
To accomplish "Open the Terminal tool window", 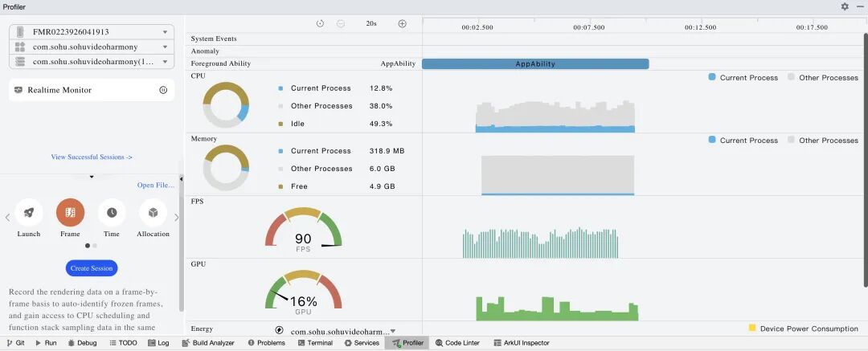I will 316,343.
